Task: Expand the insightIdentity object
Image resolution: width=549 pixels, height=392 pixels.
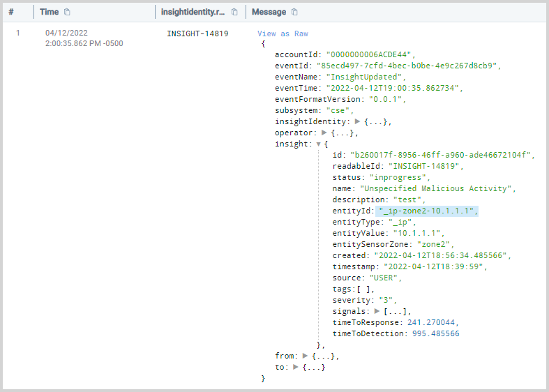Action: click(358, 121)
